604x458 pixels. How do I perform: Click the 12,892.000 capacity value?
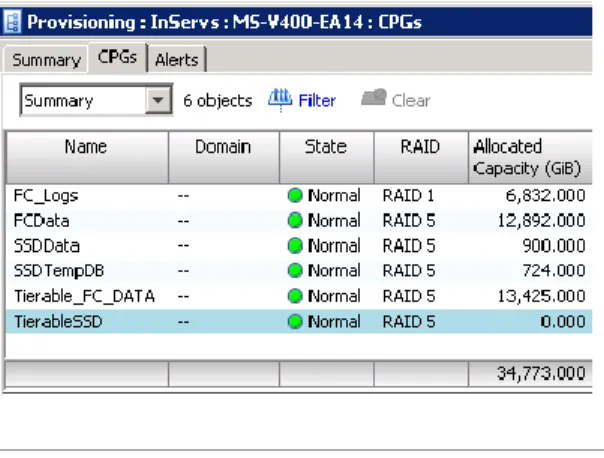(541, 221)
